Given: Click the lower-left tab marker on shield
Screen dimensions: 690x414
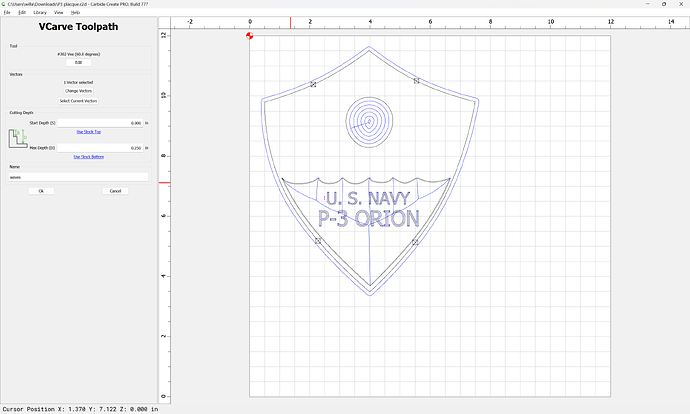Looking at the screenshot, I should point(318,241).
